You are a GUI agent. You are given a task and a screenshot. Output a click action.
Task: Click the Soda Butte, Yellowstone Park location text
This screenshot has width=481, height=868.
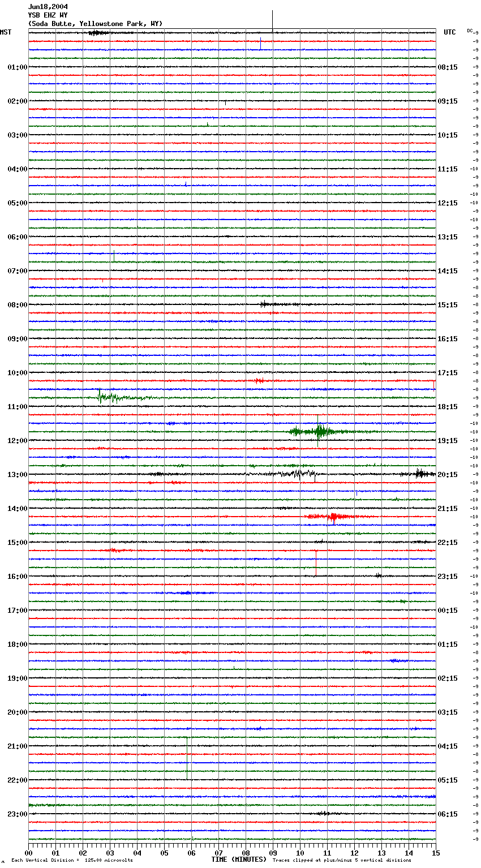click(95, 24)
